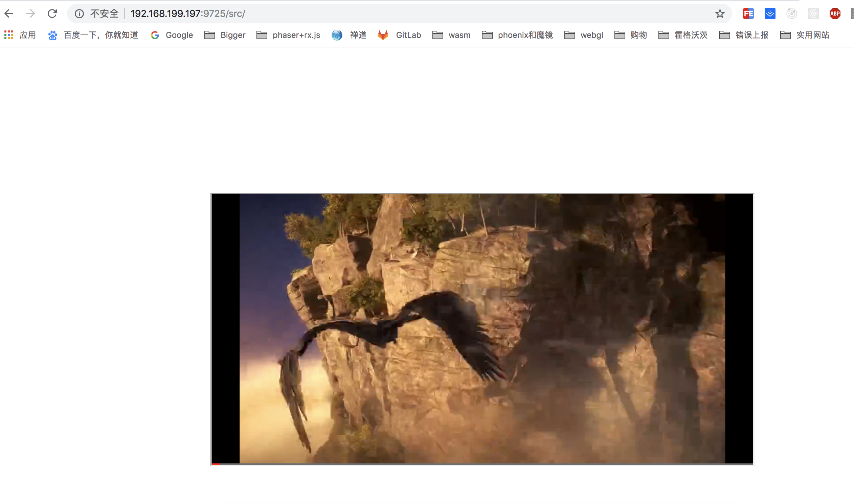Screen dimensions: 854x504
Task: Expand the phaser+rx.js bookmark folder
Action: [x=288, y=35]
